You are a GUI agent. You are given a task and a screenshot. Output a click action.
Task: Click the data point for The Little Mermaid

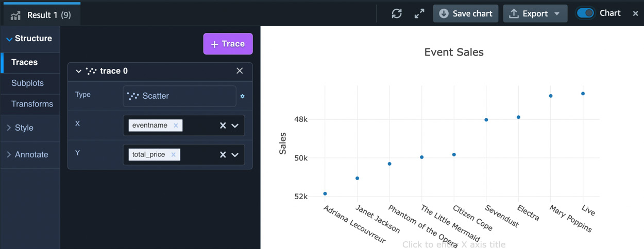pyautogui.click(x=421, y=157)
